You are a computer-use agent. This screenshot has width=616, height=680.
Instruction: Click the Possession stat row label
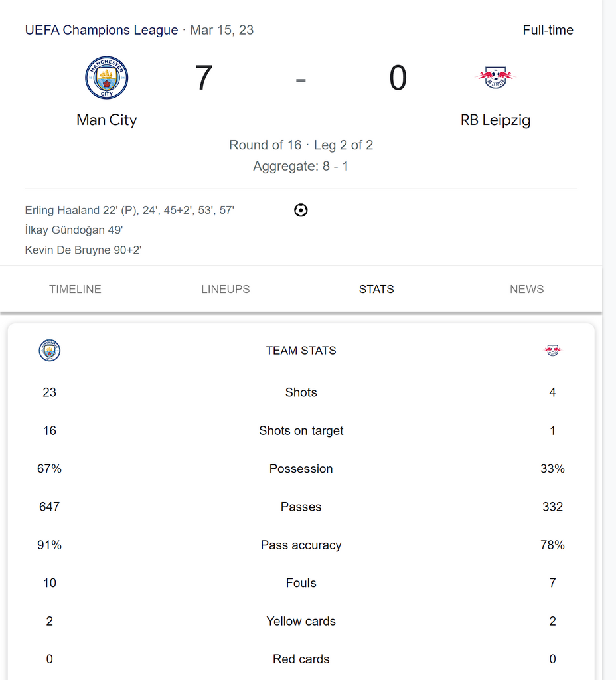[x=301, y=469]
